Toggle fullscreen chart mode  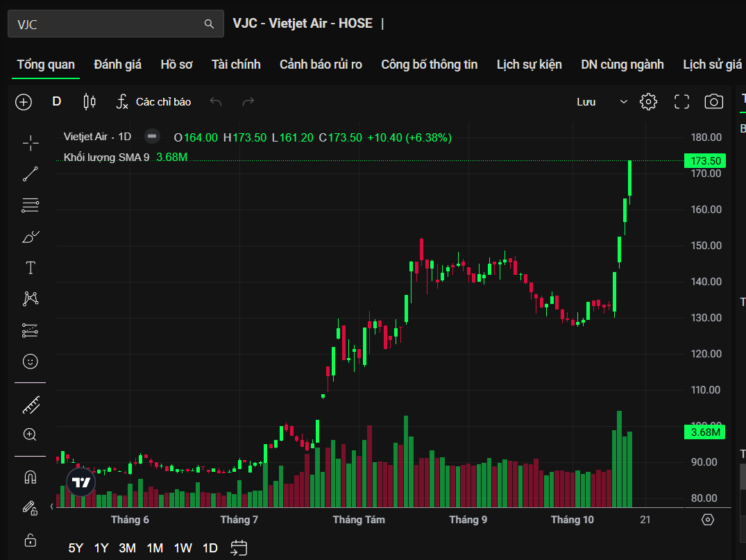point(681,102)
